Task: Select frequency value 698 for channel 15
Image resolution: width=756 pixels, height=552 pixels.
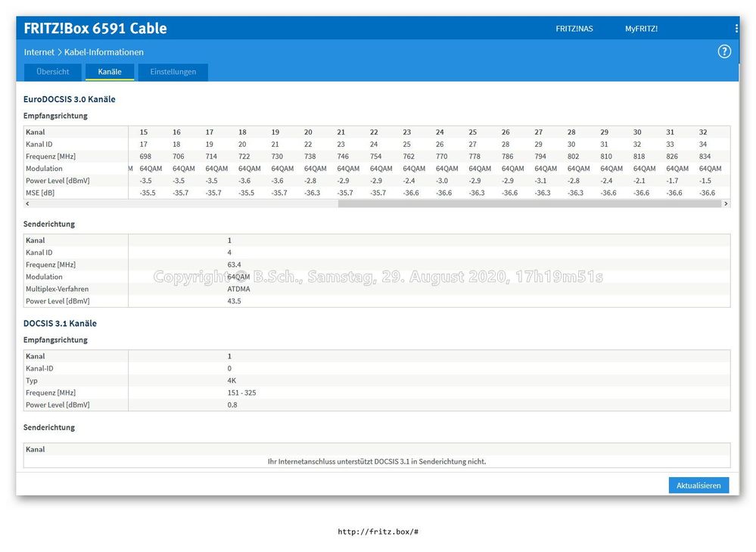Action: (145, 157)
